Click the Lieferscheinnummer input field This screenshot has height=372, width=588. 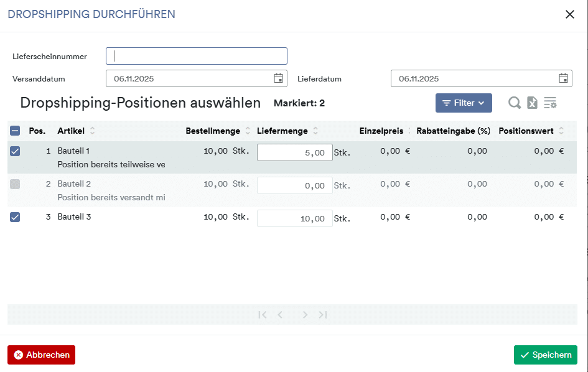(x=197, y=56)
